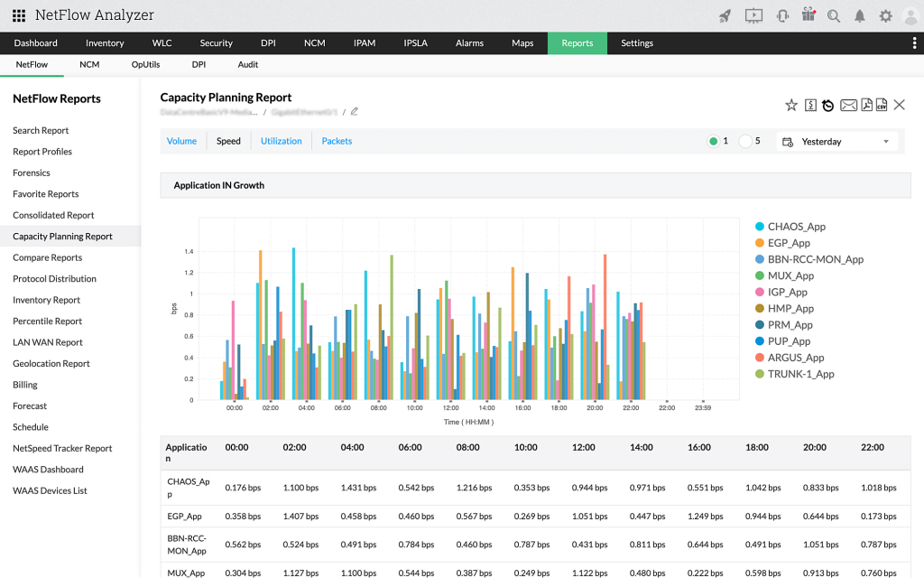Image resolution: width=924 pixels, height=578 pixels.
Task: Click the user profile avatar
Action: point(910,15)
